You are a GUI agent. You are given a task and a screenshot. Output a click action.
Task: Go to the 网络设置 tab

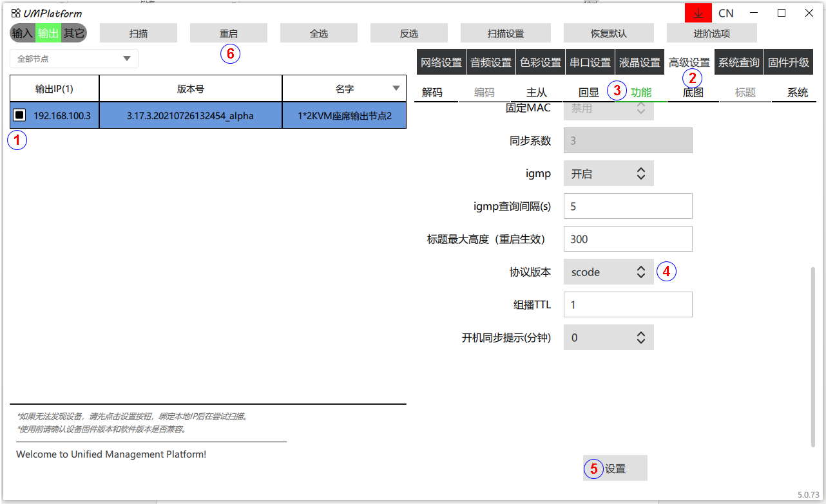[x=441, y=62]
